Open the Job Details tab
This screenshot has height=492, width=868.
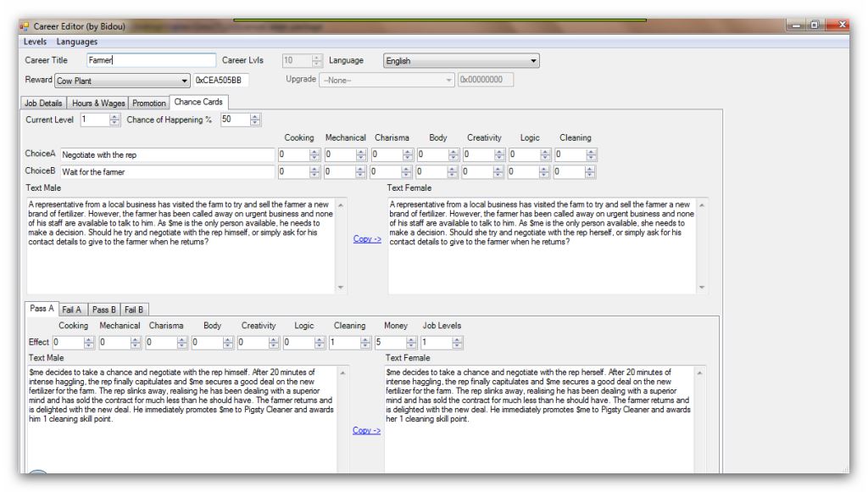click(x=43, y=103)
